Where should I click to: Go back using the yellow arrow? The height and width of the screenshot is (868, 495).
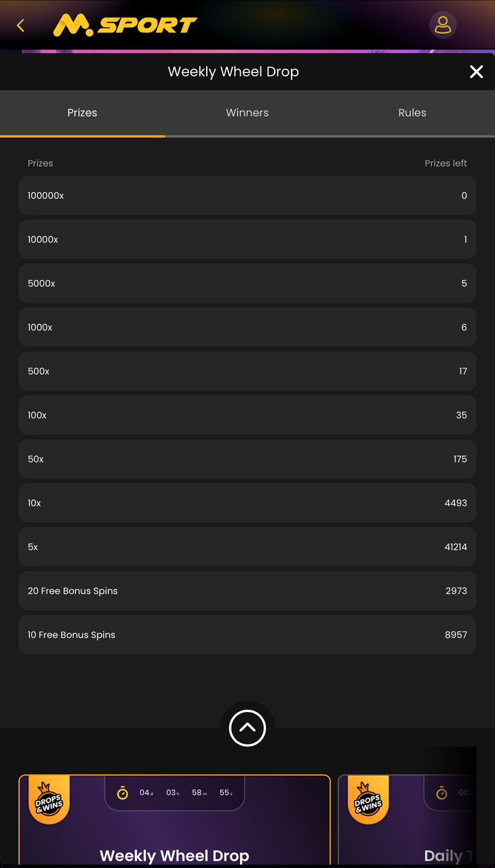(x=20, y=26)
